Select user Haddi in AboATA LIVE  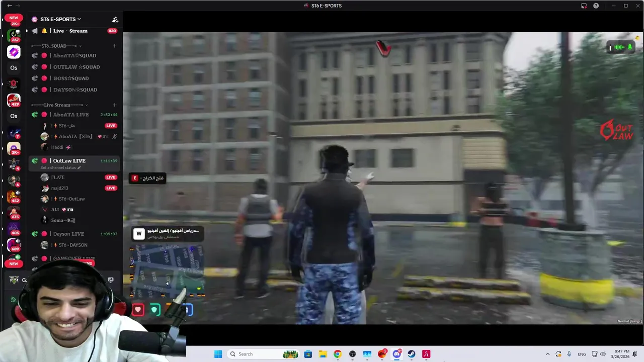57,147
